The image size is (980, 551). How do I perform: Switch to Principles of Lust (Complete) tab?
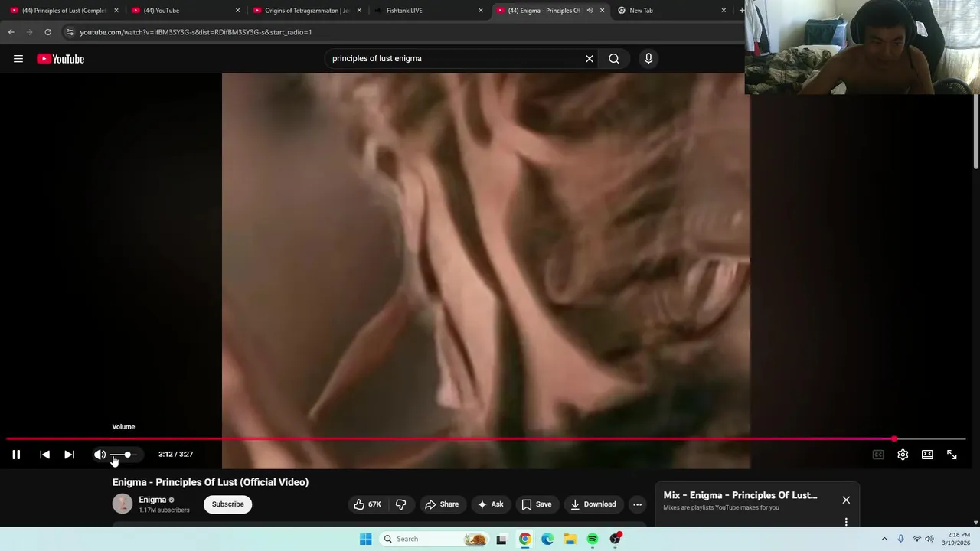click(63, 11)
